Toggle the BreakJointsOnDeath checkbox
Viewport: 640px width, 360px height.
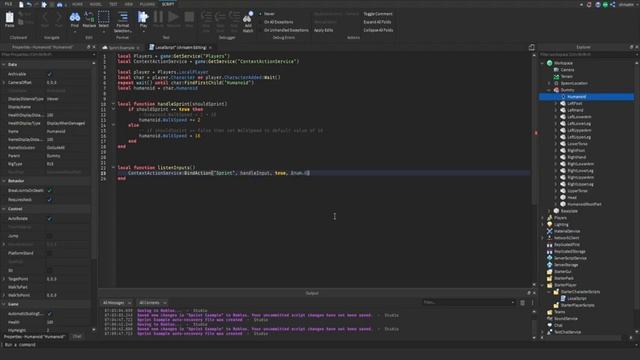pyautogui.click(x=50, y=191)
